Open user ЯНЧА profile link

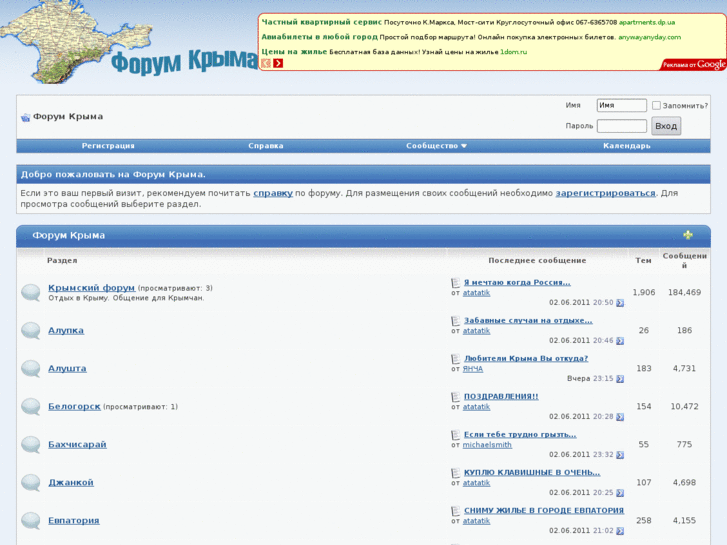coord(472,369)
